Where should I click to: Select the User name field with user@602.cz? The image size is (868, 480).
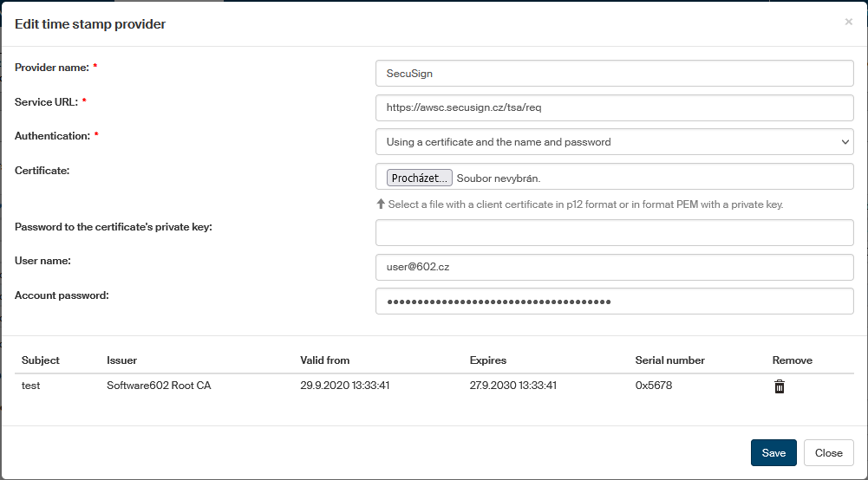[x=614, y=268]
